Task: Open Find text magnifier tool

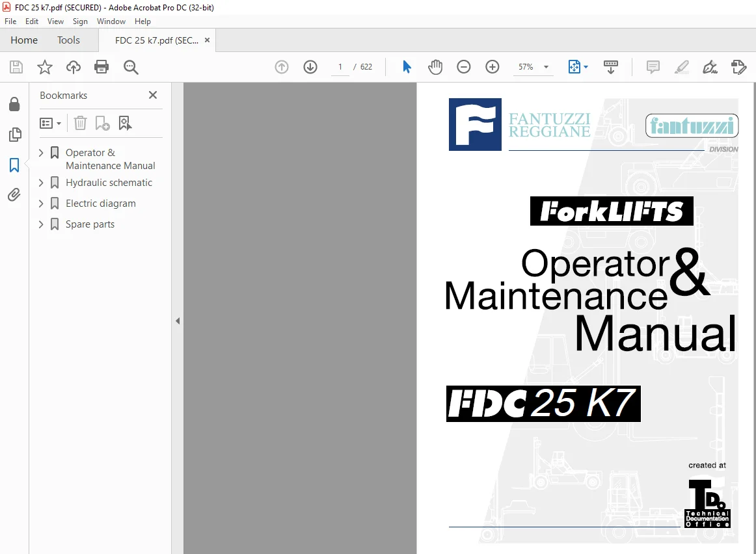Action: coord(131,67)
